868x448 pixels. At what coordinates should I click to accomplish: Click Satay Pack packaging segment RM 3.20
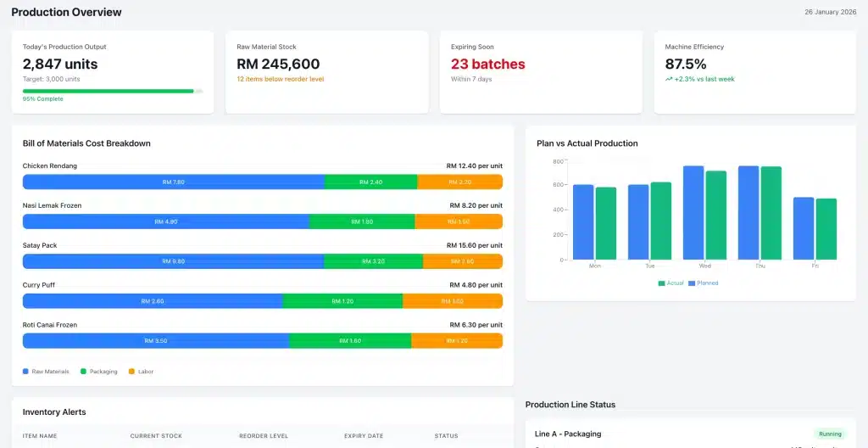click(374, 261)
